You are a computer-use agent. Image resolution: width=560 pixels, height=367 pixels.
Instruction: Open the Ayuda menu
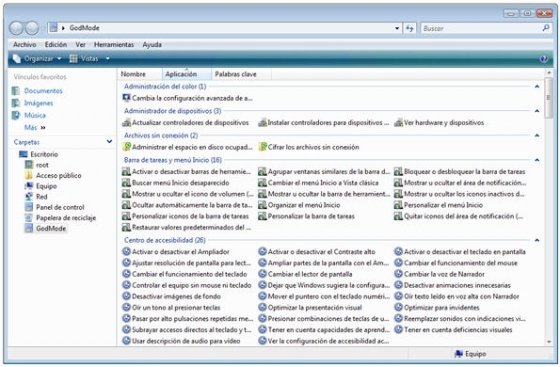[152, 45]
